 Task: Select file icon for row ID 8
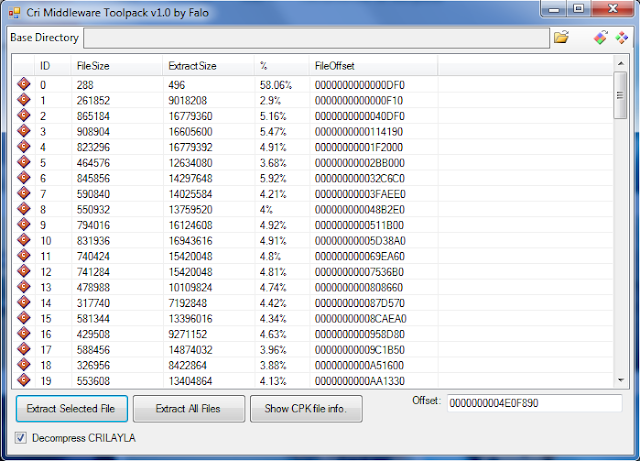(x=24, y=209)
